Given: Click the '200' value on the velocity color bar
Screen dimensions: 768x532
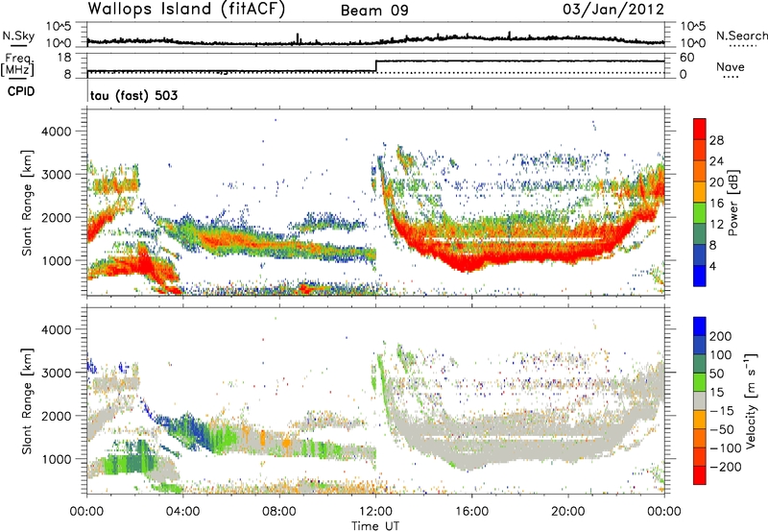Looking at the screenshot, I should (721, 336).
